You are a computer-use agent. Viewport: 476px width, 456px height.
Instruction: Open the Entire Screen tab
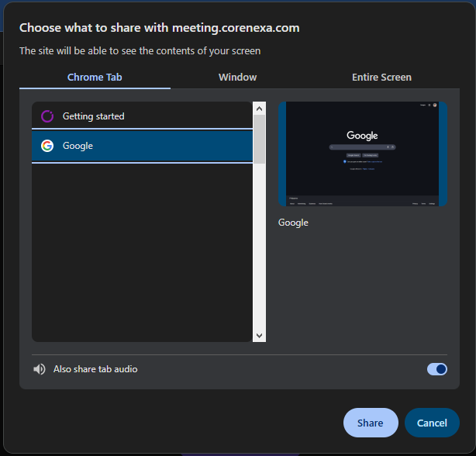point(381,78)
